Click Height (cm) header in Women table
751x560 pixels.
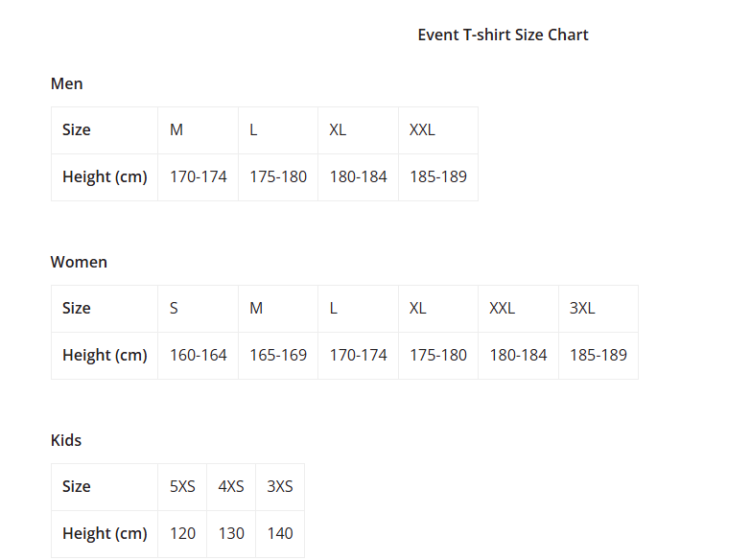105,355
